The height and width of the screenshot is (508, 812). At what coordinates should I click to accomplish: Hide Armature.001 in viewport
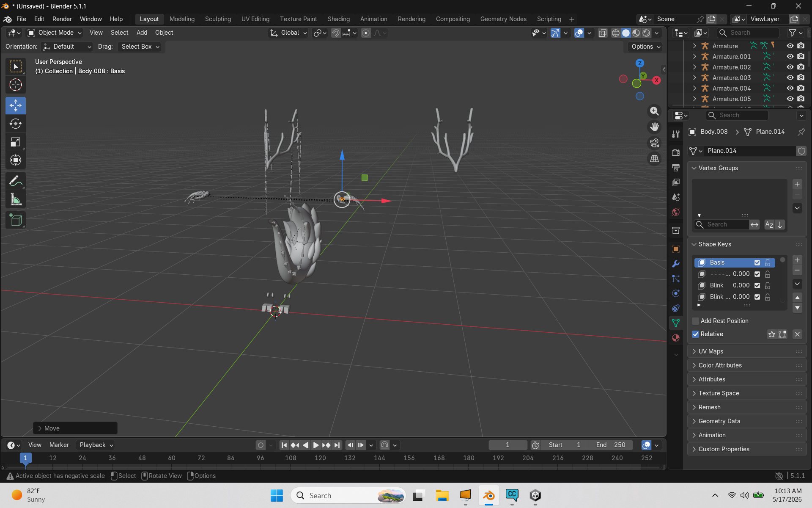pos(790,56)
